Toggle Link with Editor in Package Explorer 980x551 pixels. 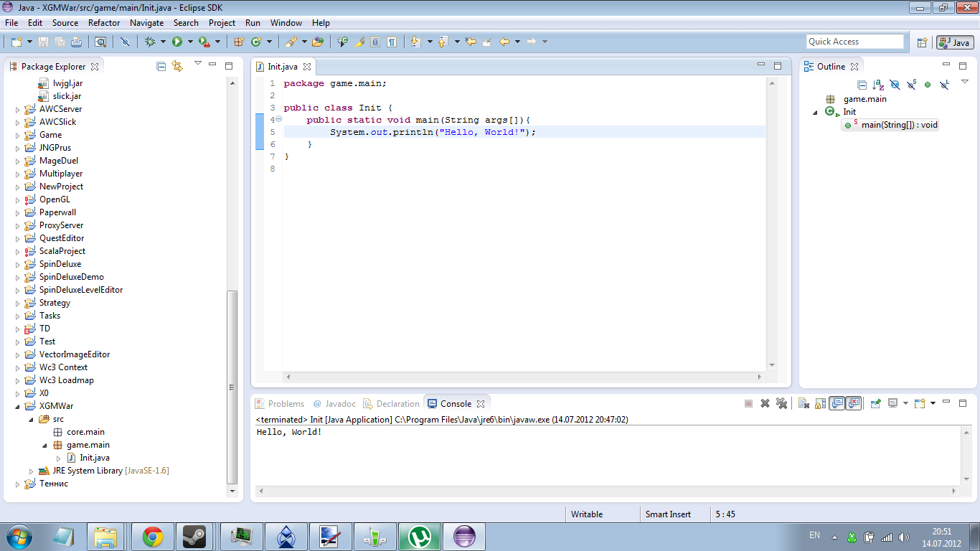(177, 67)
